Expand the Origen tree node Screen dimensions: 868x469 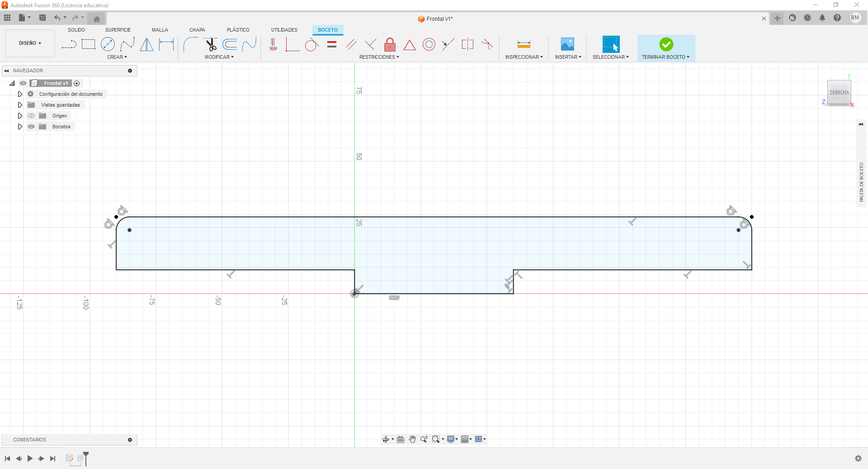(x=20, y=116)
